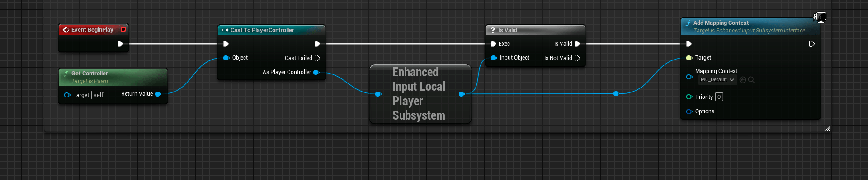868x180 pixels.
Task: Click the As Player Controller output pin
Action: [x=316, y=72]
